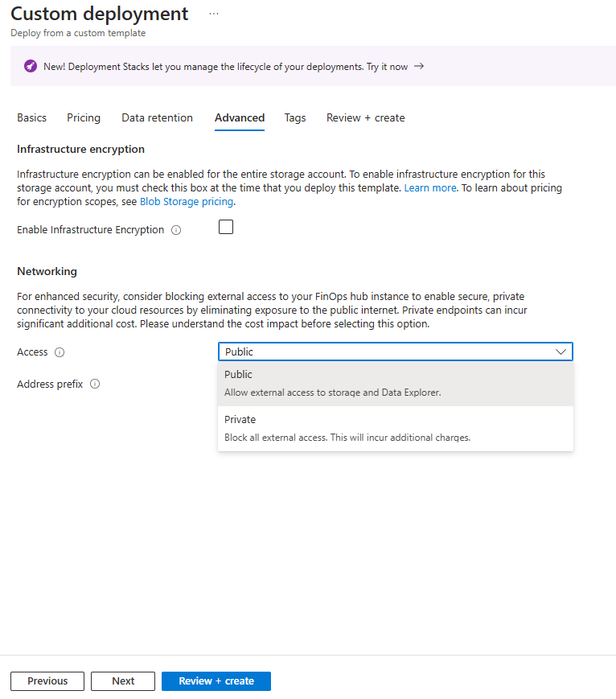Choose the Private access option
Screen dimensions: 616x699
pos(395,428)
